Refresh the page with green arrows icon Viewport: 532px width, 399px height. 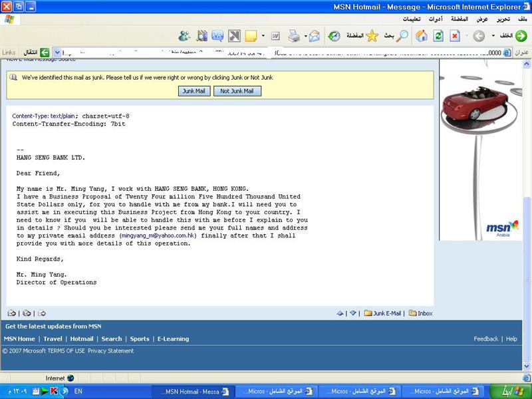(x=438, y=36)
